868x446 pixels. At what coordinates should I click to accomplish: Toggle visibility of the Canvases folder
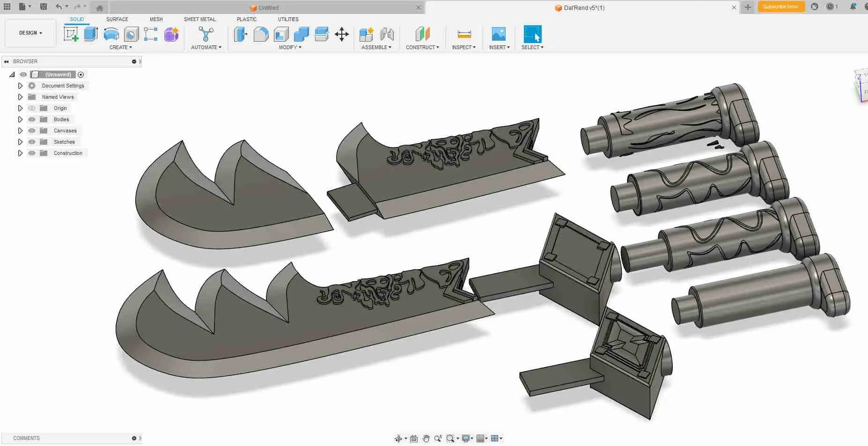pyautogui.click(x=32, y=131)
